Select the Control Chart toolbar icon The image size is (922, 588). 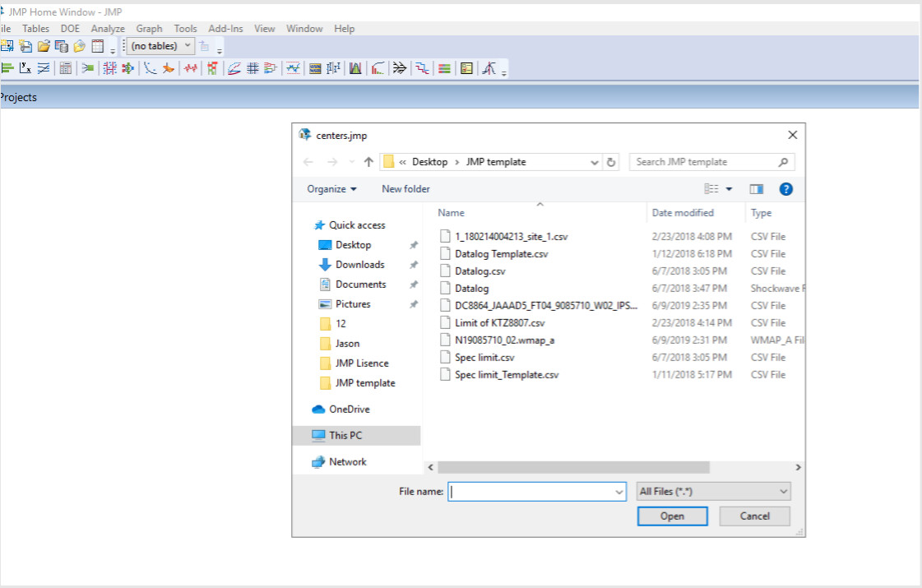(x=294, y=68)
